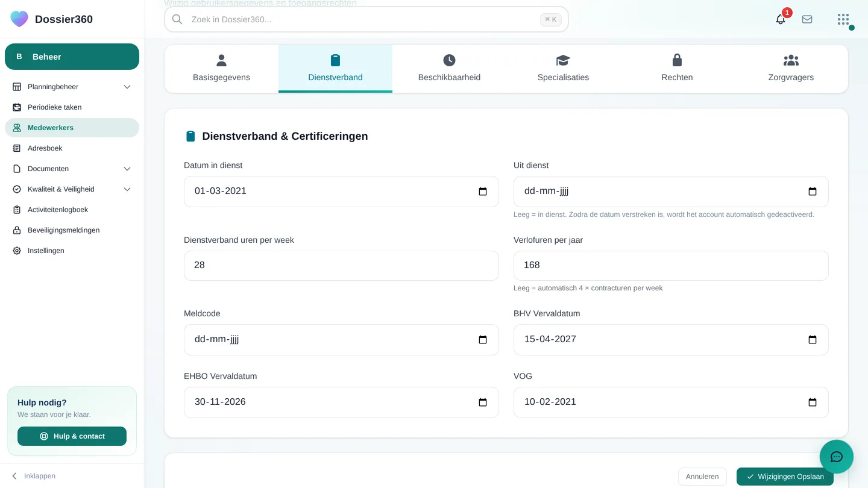The image size is (868, 488).
Task: Switch to the Rechten tab
Action: coord(677,69)
